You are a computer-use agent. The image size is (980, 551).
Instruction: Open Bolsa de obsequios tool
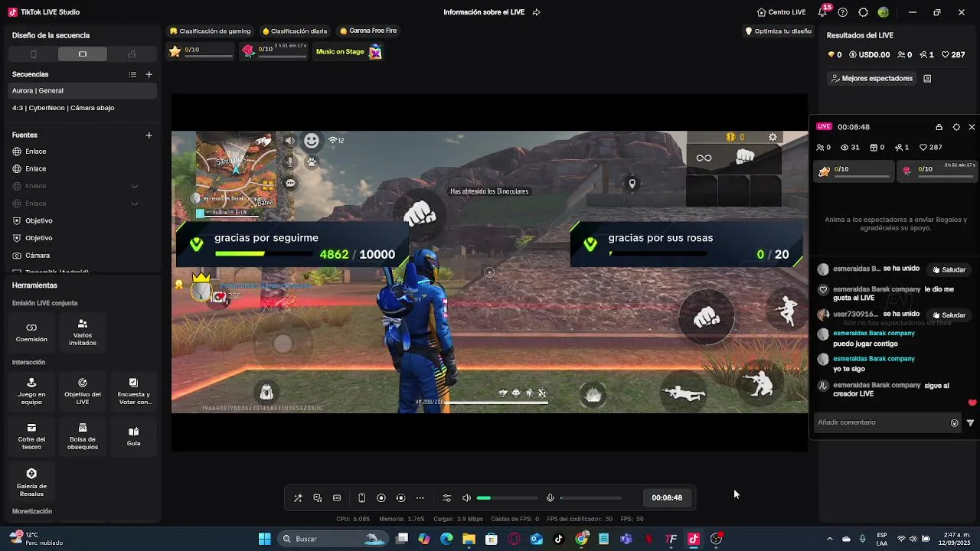[83, 435]
